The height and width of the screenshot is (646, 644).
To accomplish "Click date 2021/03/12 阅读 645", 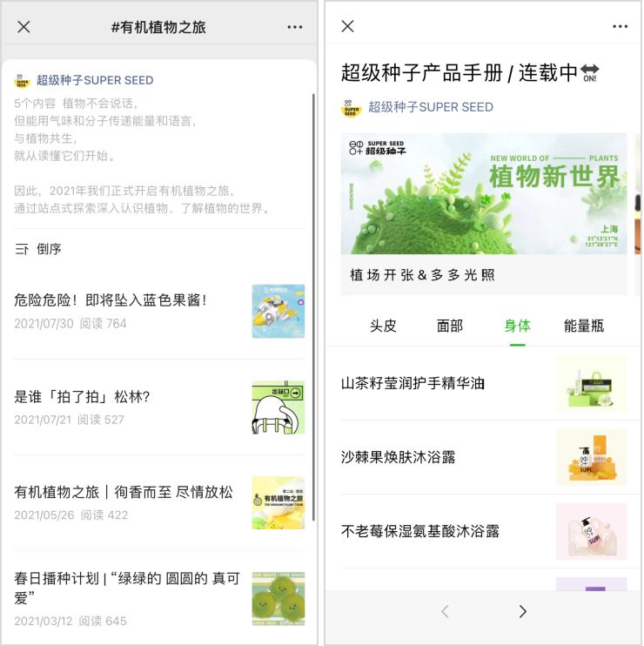I will pyautogui.click(x=70, y=621).
